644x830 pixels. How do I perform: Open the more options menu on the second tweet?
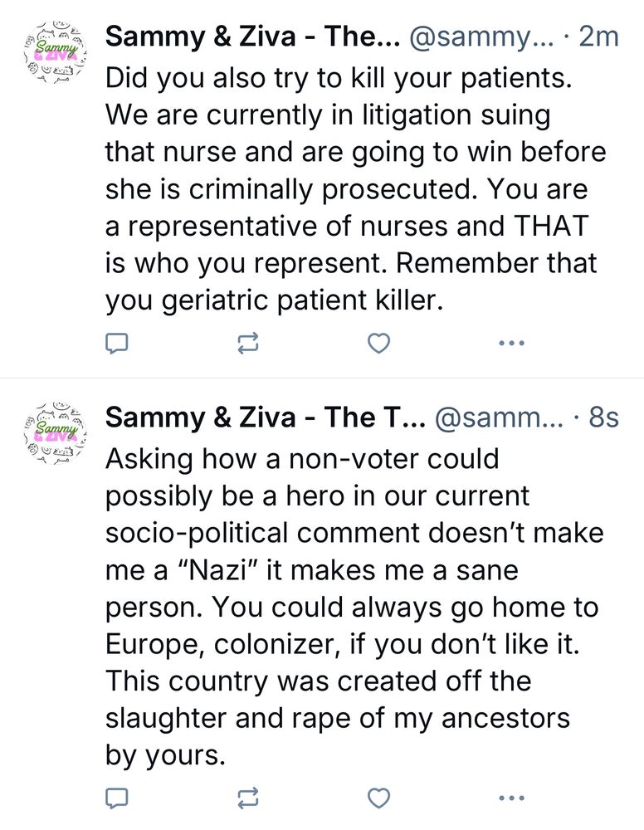pos(512,798)
